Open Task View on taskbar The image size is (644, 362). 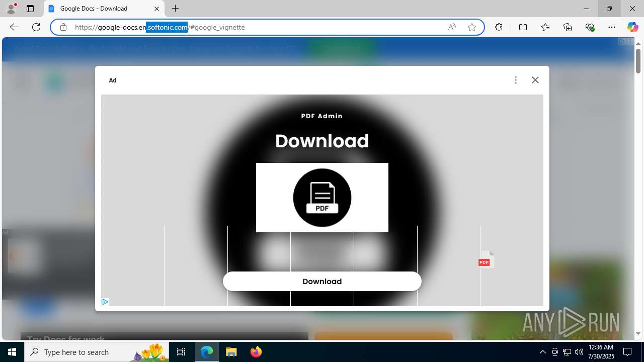click(181, 352)
